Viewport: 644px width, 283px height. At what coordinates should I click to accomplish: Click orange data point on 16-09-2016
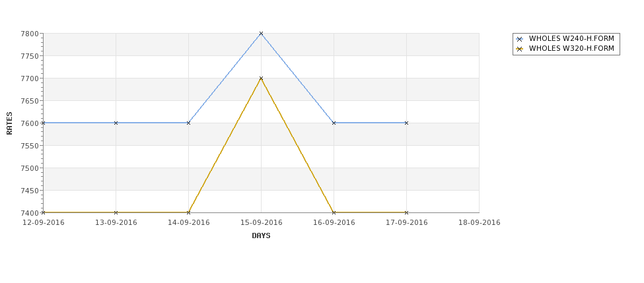(x=334, y=212)
